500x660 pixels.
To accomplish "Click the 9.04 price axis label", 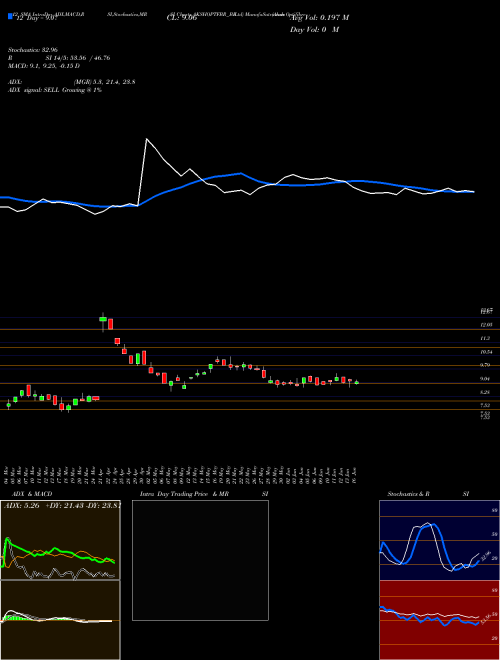I will (x=486, y=379).
